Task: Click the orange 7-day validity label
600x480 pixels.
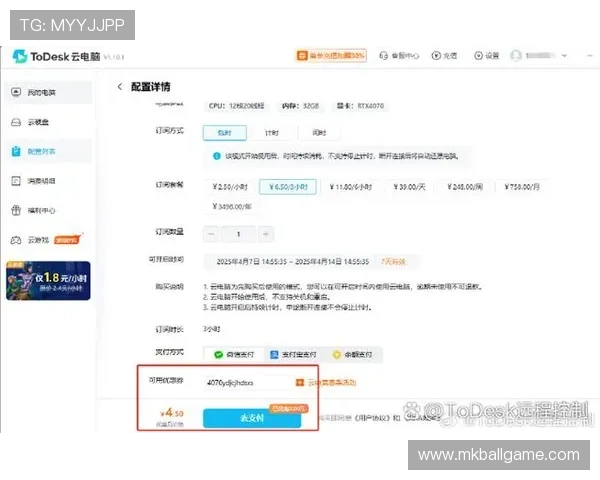Action: coord(393,262)
